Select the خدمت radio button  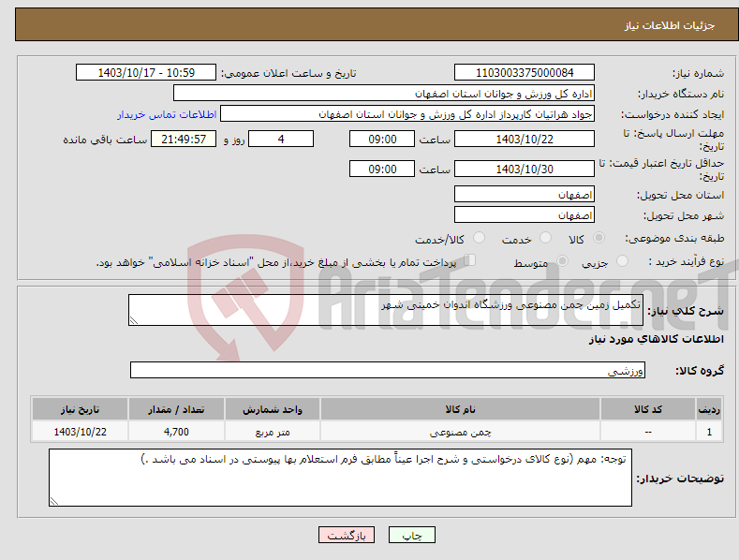click(x=545, y=238)
